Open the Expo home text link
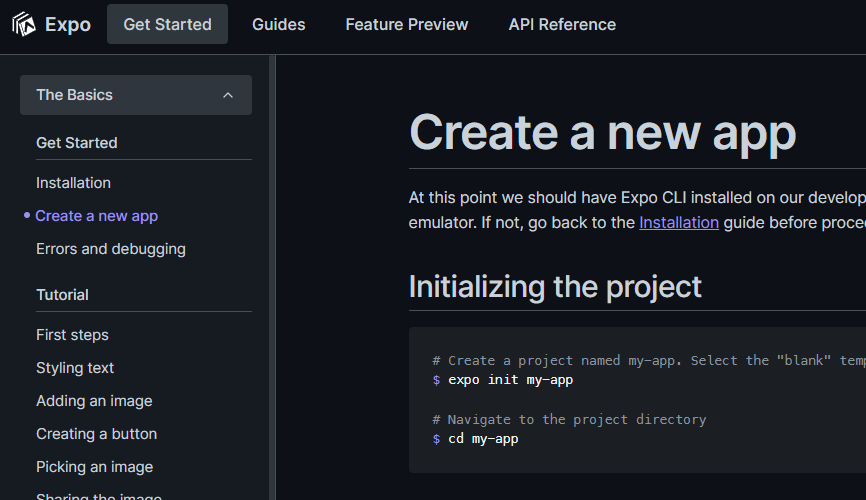The height and width of the screenshot is (500, 866). pyautogui.click(x=68, y=24)
